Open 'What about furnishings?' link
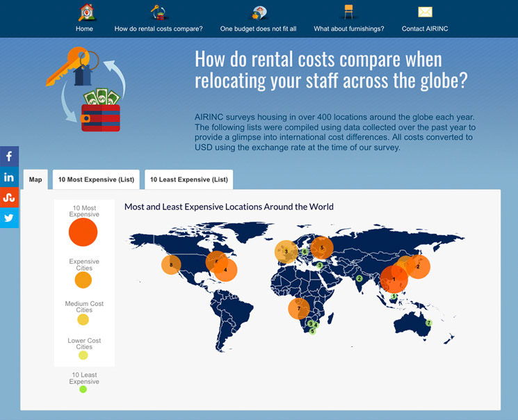This screenshot has width=518, height=420. [349, 29]
